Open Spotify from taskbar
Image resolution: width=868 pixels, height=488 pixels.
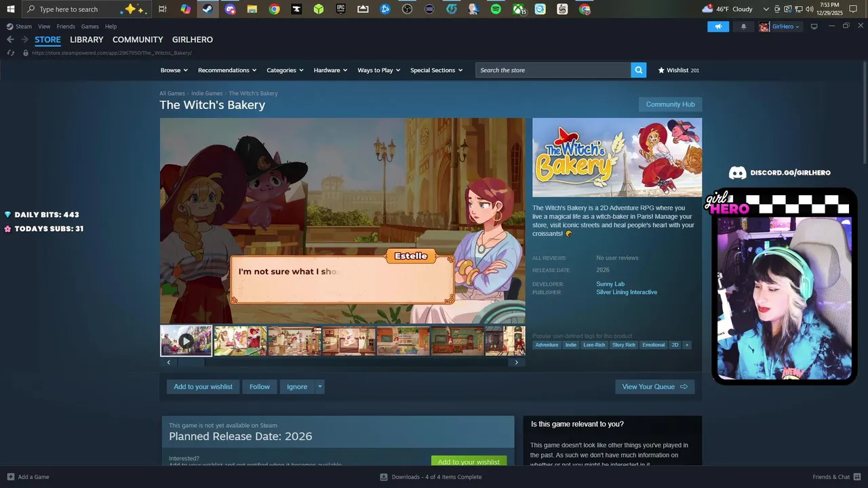point(496,9)
